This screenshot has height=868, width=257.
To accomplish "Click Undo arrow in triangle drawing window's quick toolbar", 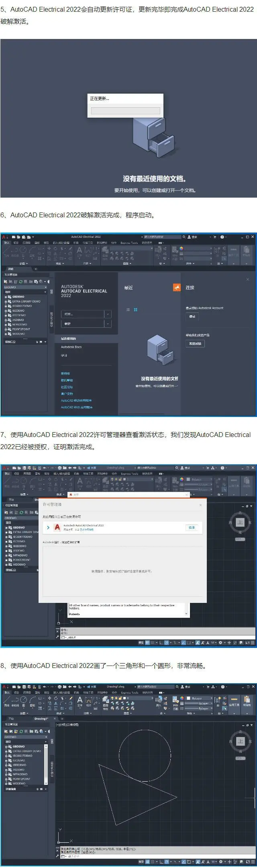I will pyautogui.click(x=45, y=687).
